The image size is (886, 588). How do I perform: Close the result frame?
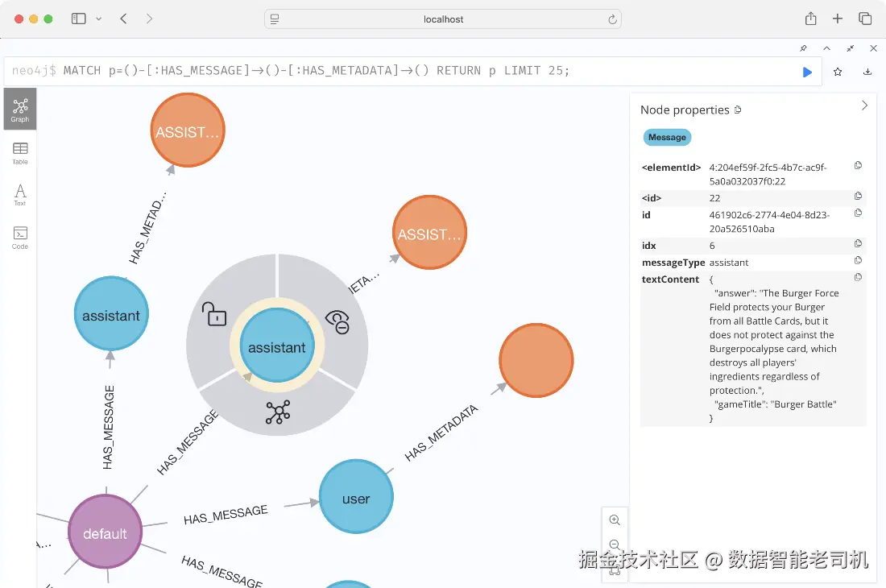(x=873, y=48)
